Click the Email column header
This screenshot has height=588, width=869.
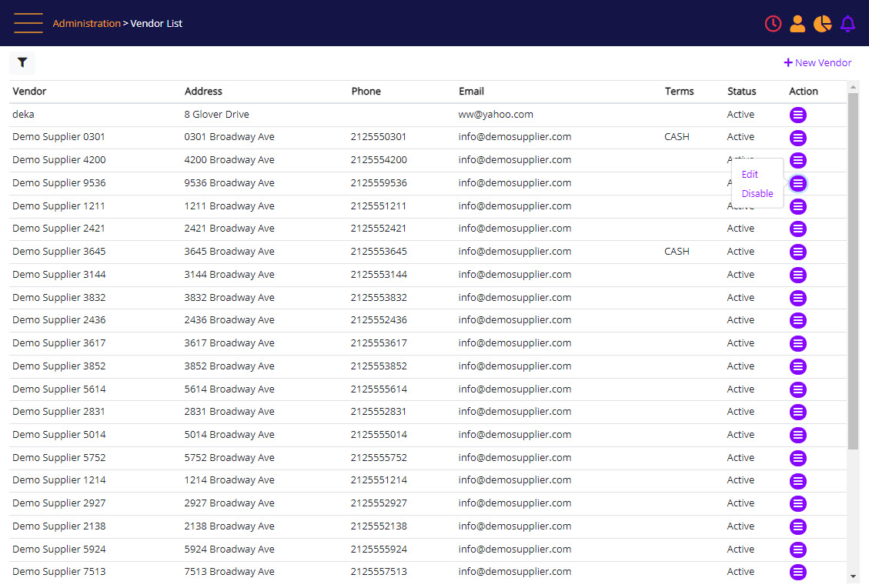pyautogui.click(x=471, y=91)
